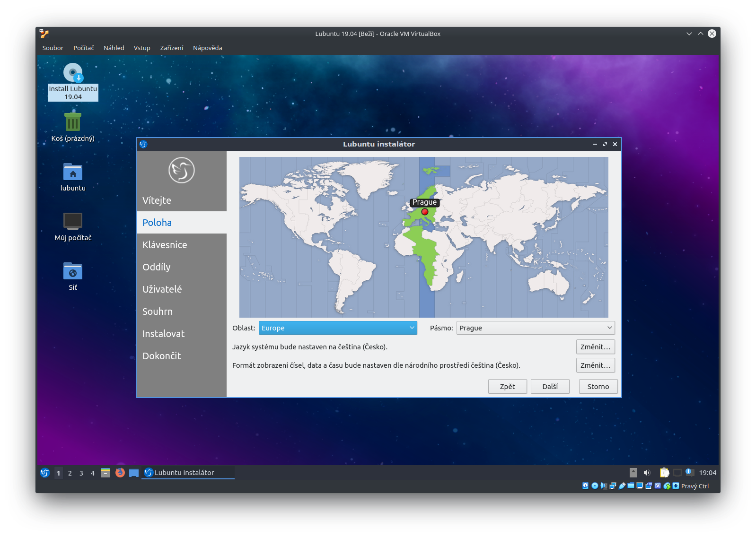Select the Dokončit installer step
Image resolution: width=756 pixels, height=537 pixels.
pyautogui.click(x=182, y=356)
